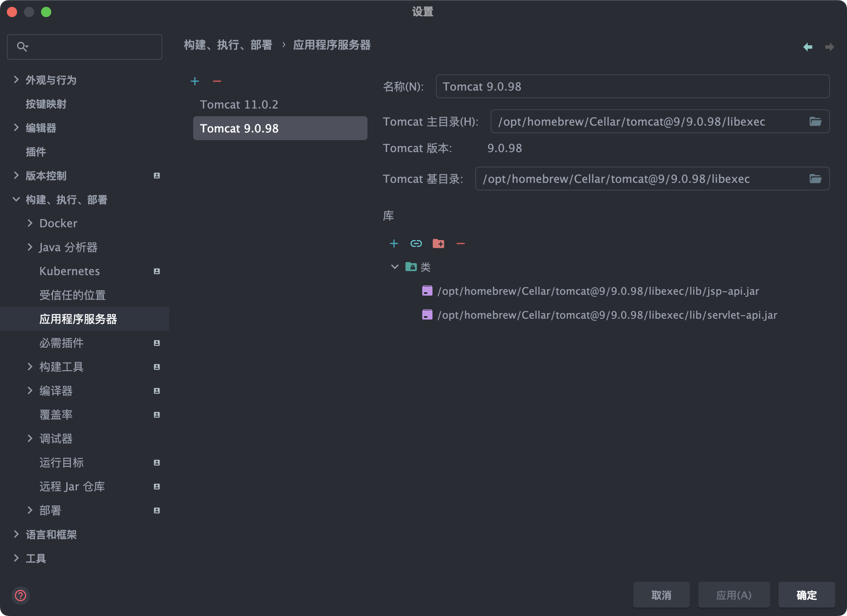This screenshot has height=616, width=847.
Task: Remove selected application server with minus icon
Action: 217,81
